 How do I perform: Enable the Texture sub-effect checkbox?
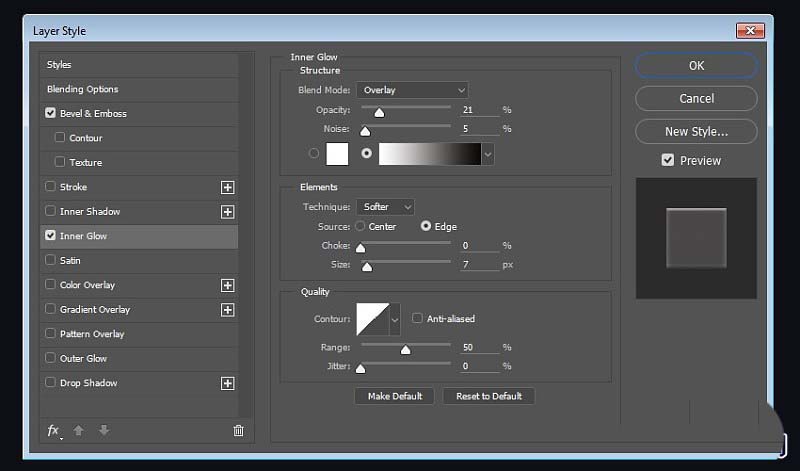click(60, 162)
